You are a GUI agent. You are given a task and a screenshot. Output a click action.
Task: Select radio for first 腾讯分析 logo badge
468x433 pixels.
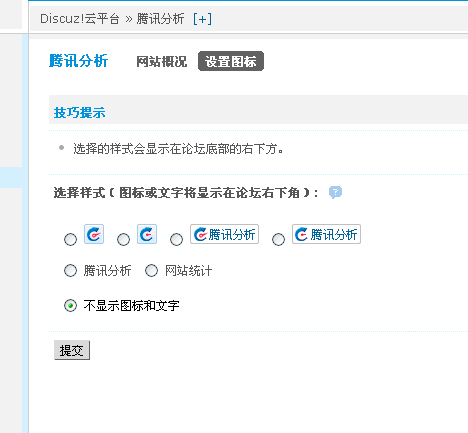(176, 239)
